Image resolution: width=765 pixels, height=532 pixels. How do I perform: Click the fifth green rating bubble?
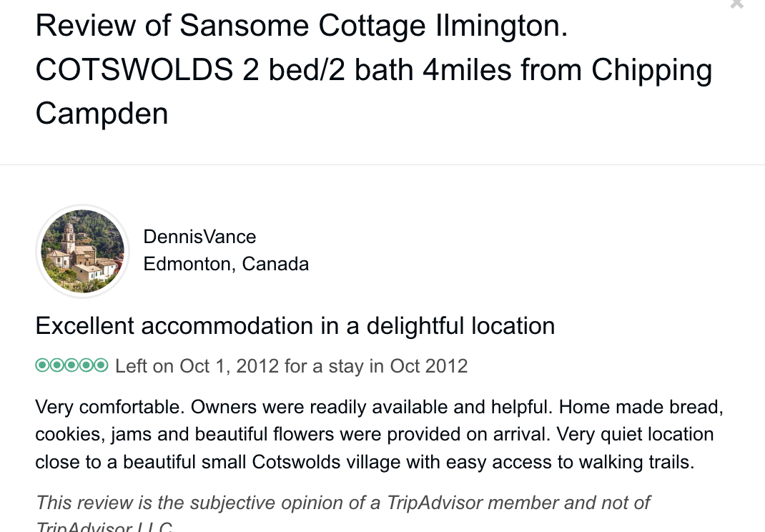(x=102, y=366)
